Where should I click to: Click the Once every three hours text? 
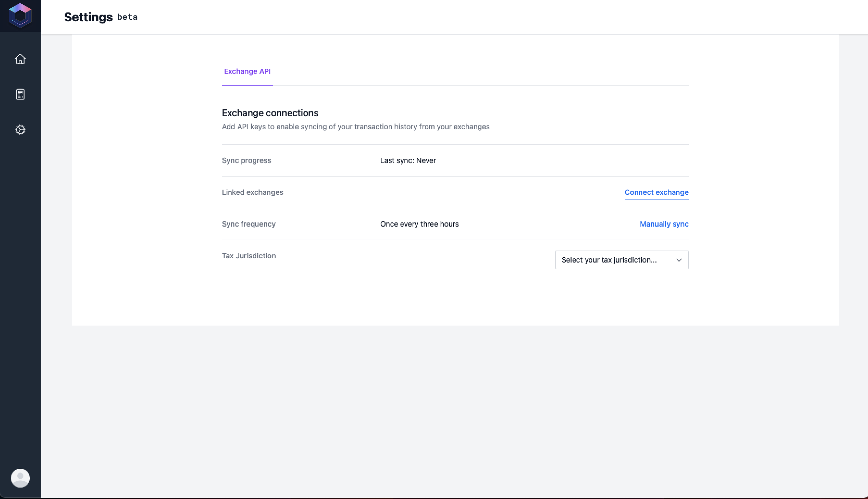[x=419, y=224]
